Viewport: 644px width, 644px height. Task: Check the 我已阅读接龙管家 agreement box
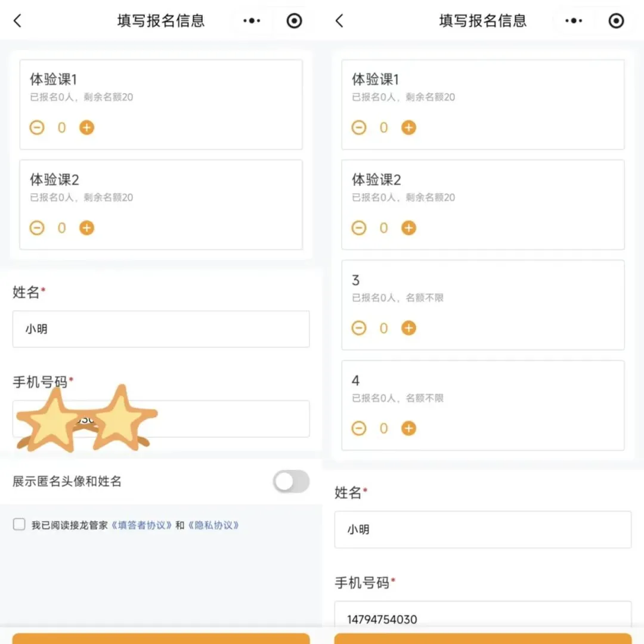[19, 525]
